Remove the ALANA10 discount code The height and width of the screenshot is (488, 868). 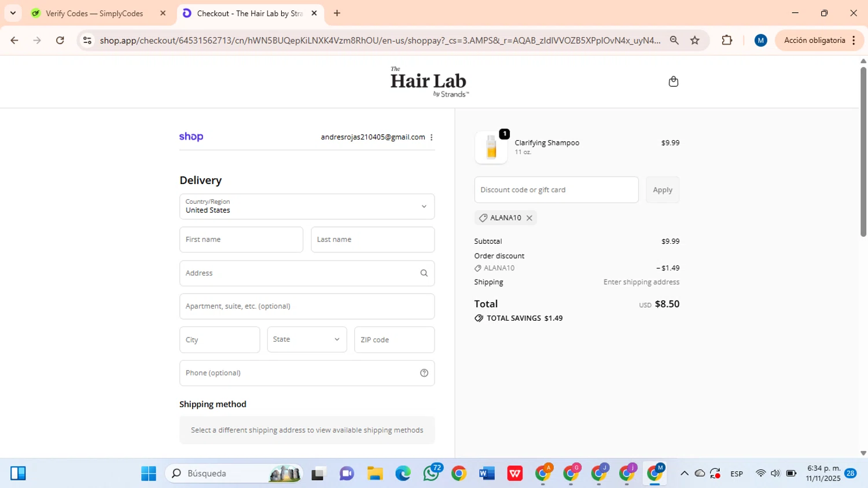point(529,218)
